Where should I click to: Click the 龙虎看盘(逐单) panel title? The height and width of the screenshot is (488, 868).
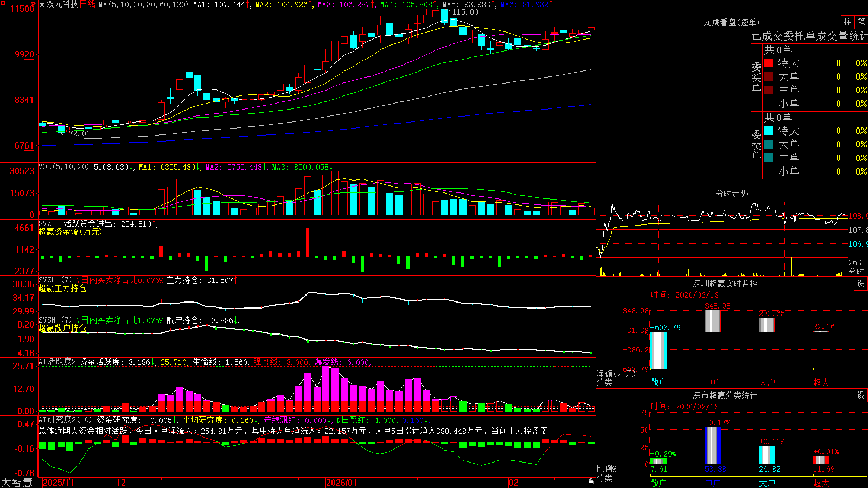click(731, 22)
